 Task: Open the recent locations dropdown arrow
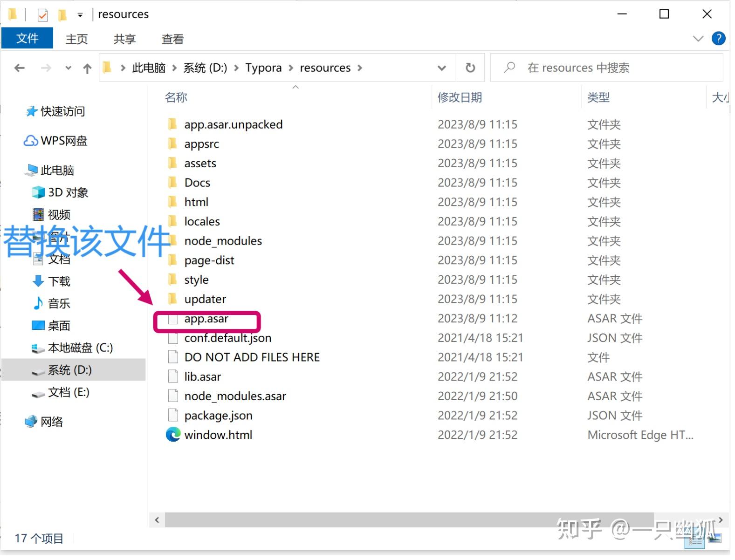68,68
